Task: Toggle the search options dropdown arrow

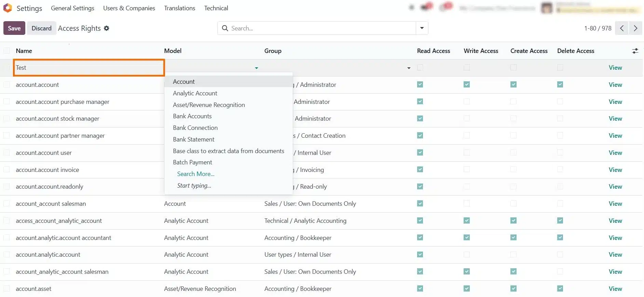Action: pos(422,28)
